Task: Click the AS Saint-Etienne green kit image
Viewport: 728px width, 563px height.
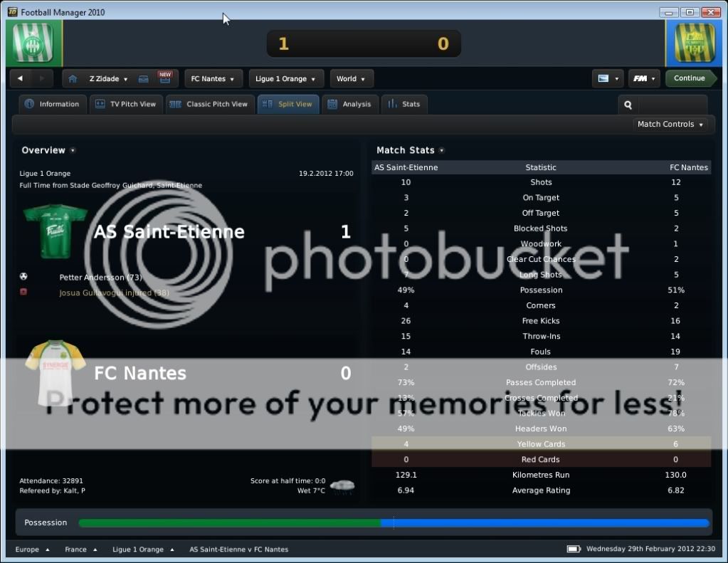Action: tap(55, 232)
